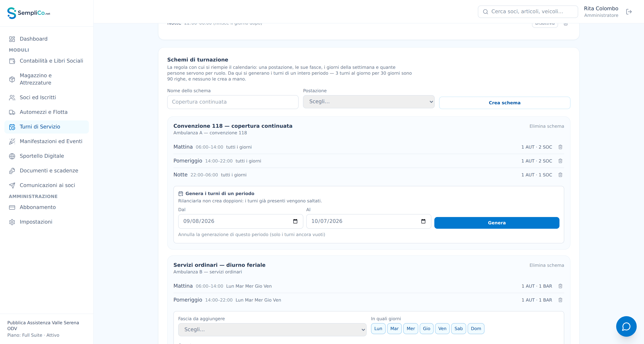Open the Al date calendar picker
Screen dimensions: 644x344
tap(423, 221)
